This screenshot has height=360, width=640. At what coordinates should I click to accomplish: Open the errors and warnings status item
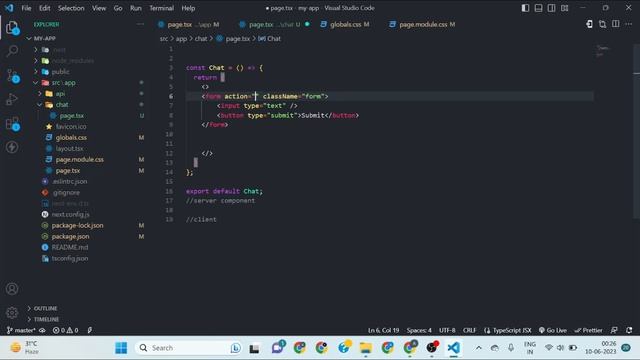click(65, 330)
